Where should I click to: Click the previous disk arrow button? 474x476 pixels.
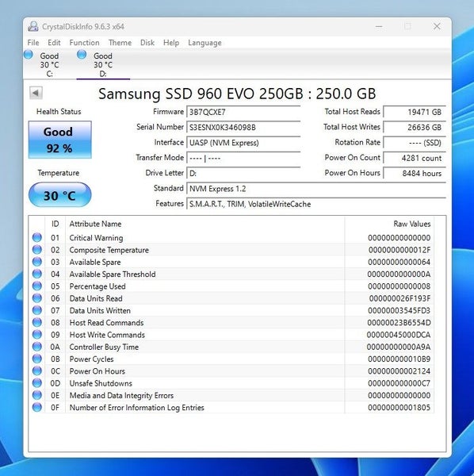pyautogui.click(x=36, y=93)
